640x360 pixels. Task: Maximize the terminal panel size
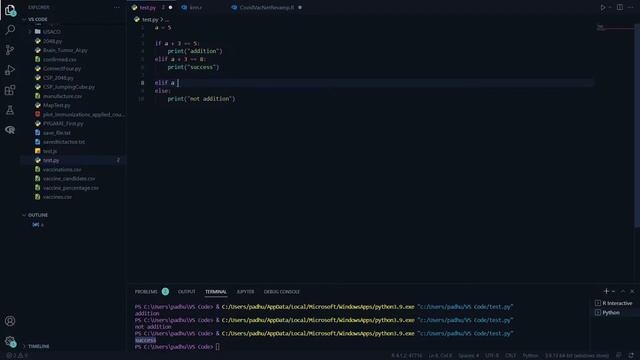point(623,291)
